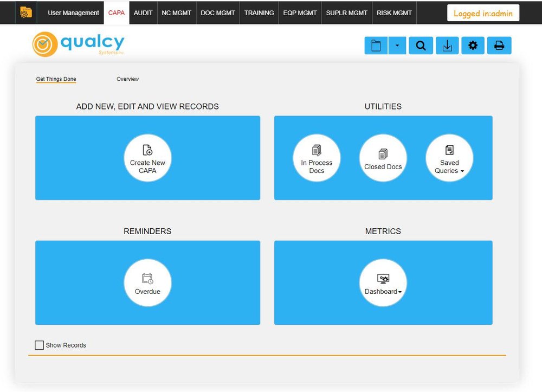Click the folder icon in the top toolbar

376,46
